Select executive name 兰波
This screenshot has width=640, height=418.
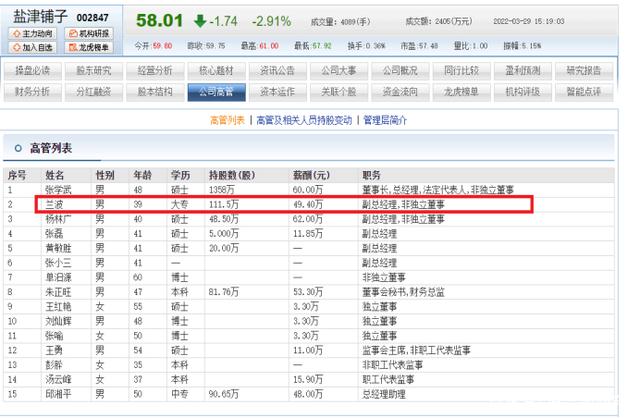54,205
